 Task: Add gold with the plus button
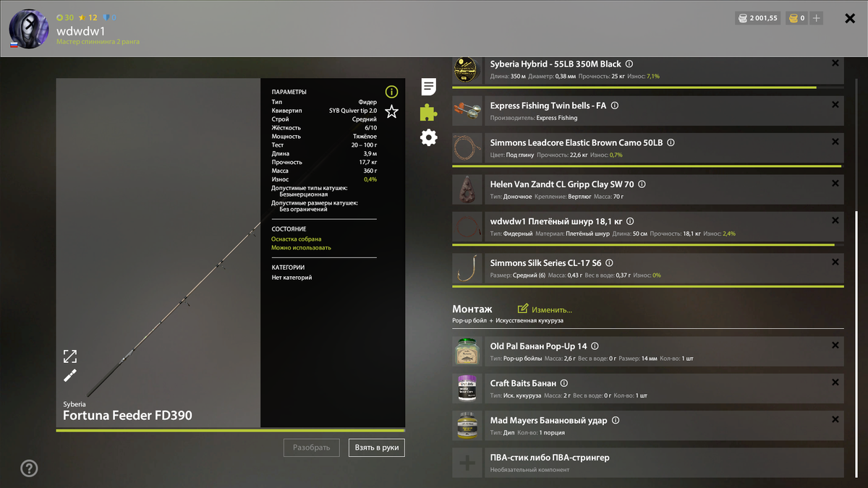817,18
